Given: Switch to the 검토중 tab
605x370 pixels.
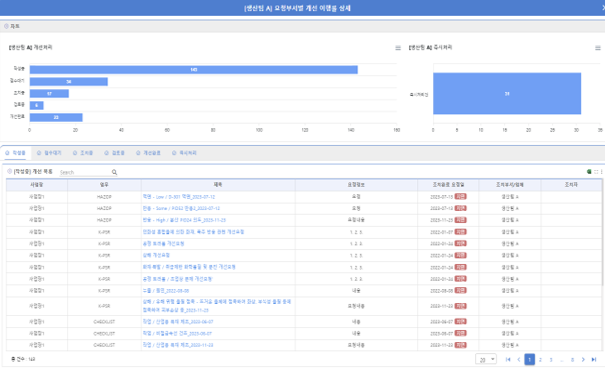Looking at the screenshot, I should click(115, 153).
